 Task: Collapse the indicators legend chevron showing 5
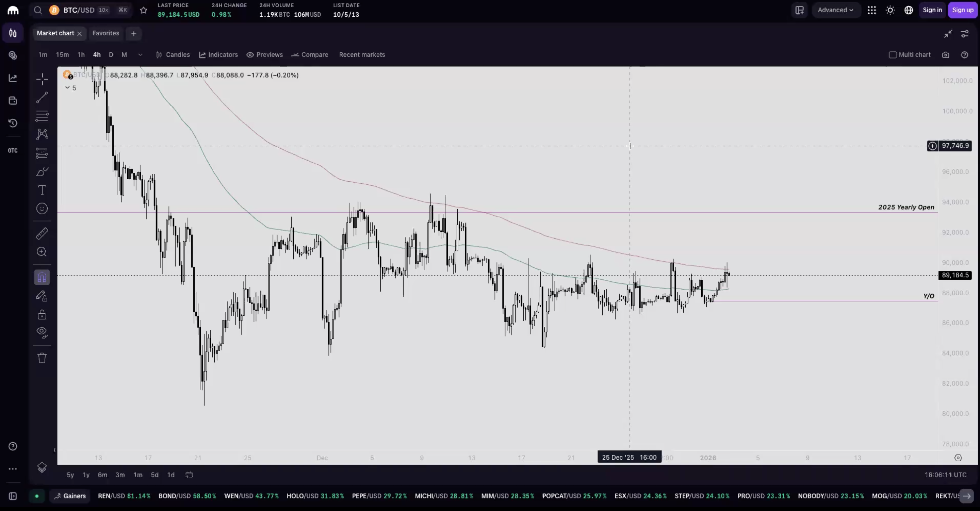pos(67,88)
